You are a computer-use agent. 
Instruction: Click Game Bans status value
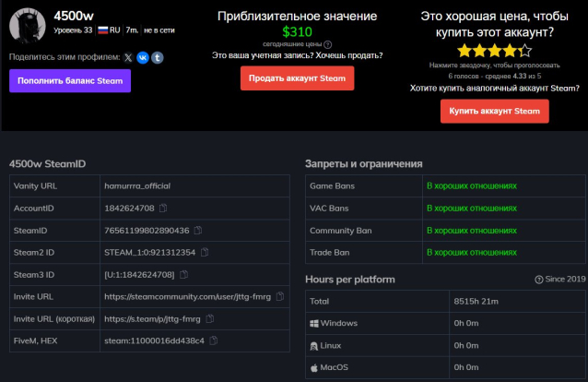pyautogui.click(x=472, y=186)
